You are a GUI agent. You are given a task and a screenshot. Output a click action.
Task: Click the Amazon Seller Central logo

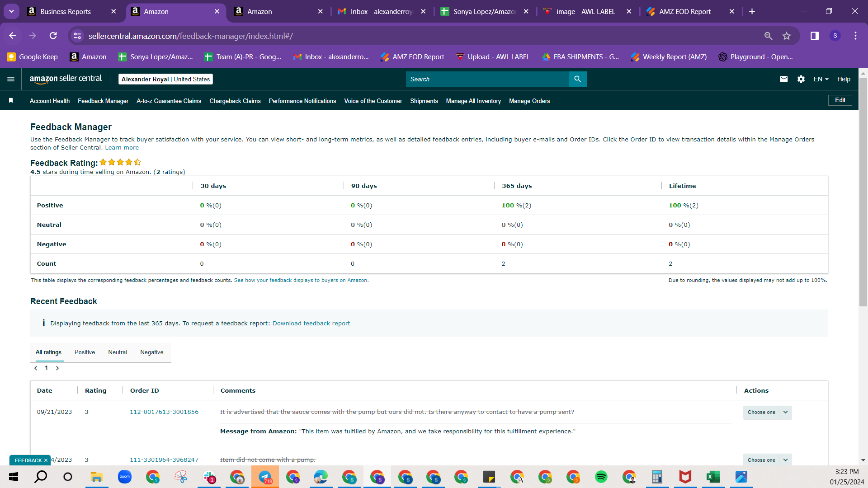(66, 79)
